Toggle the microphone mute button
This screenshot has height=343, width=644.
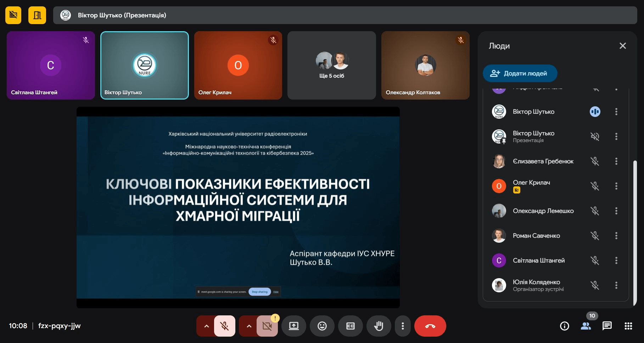pyautogui.click(x=225, y=326)
